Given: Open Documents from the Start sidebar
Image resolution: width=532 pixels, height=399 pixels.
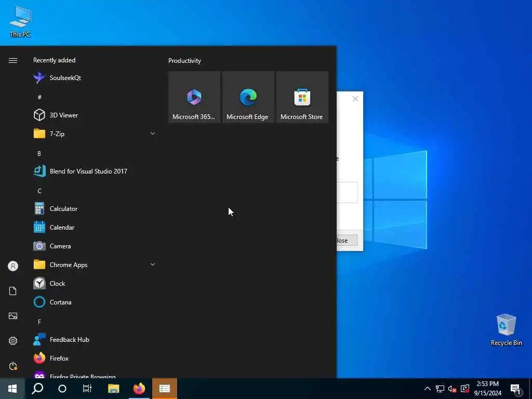Looking at the screenshot, I should pyautogui.click(x=13, y=291).
